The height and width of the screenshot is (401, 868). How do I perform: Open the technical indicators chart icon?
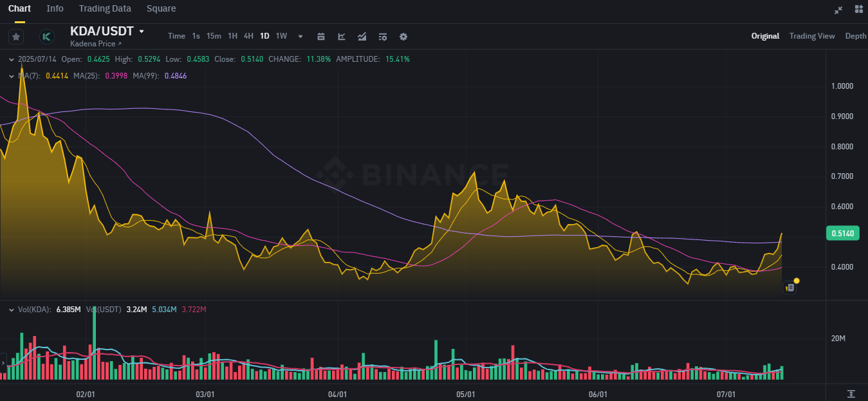[342, 37]
